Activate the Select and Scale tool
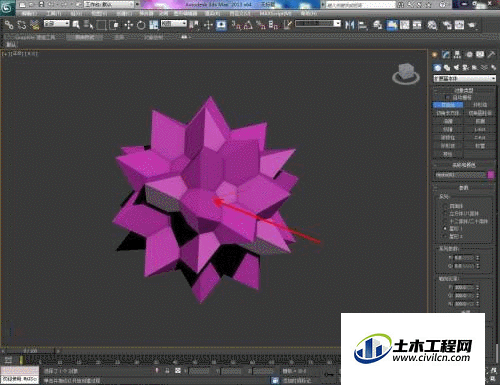Viewport: 500px width, 385px height. point(153,25)
